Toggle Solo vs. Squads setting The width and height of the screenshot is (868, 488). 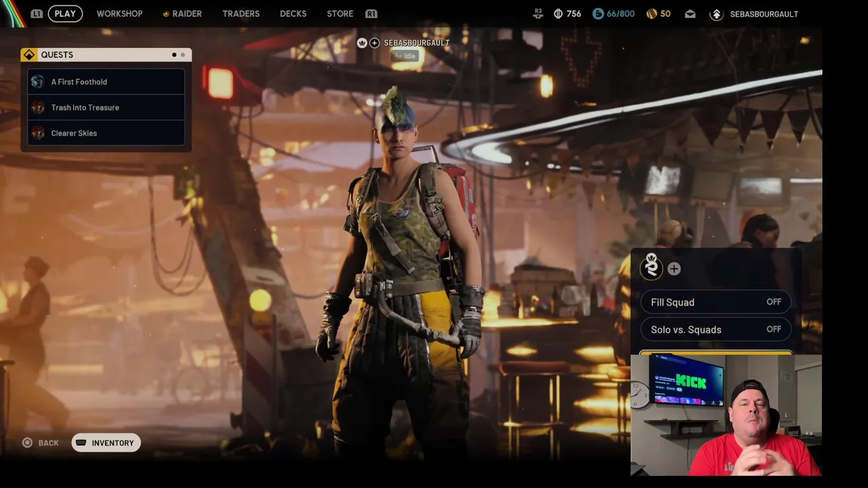tap(716, 329)
